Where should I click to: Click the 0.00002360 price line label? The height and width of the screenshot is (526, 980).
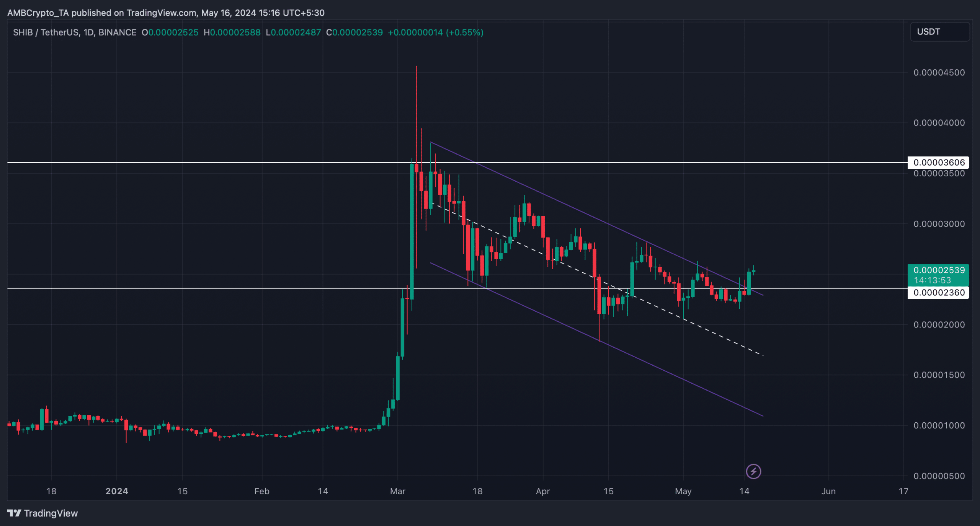[938, 293]
